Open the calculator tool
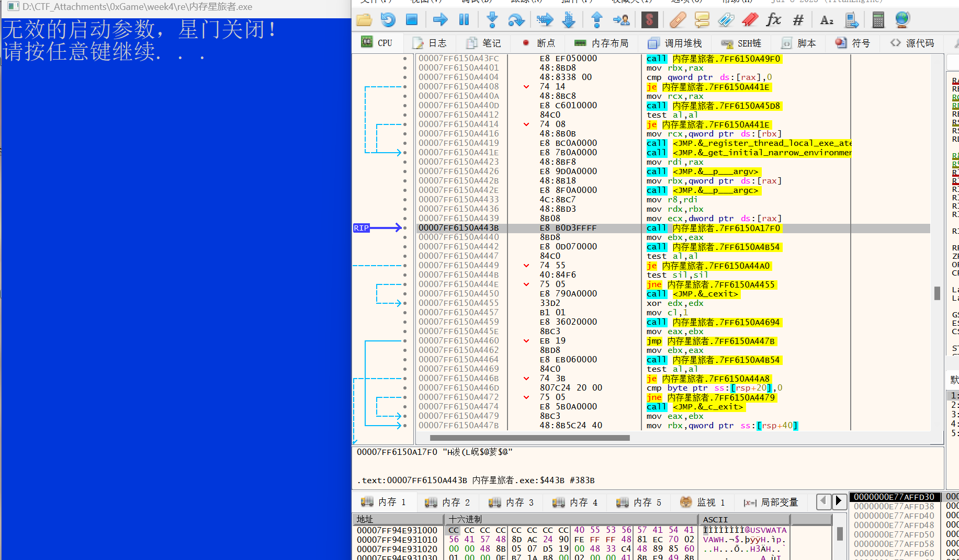Viewport: 959px width, 560px height. 878,20
